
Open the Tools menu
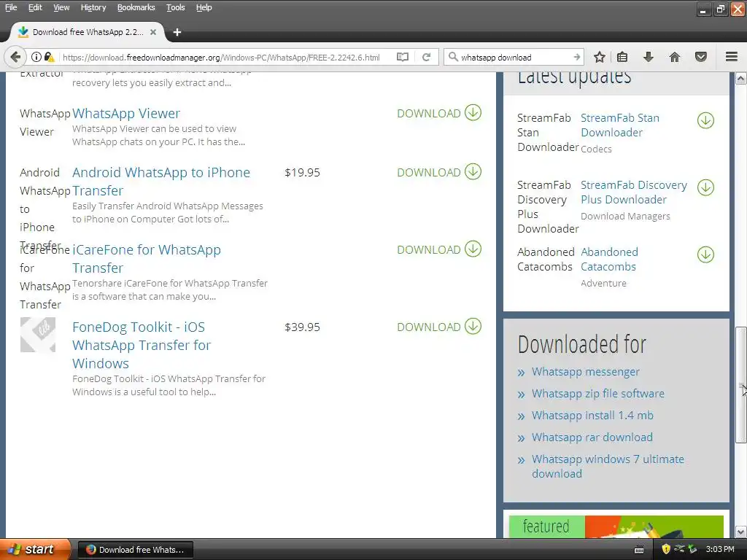175,7
